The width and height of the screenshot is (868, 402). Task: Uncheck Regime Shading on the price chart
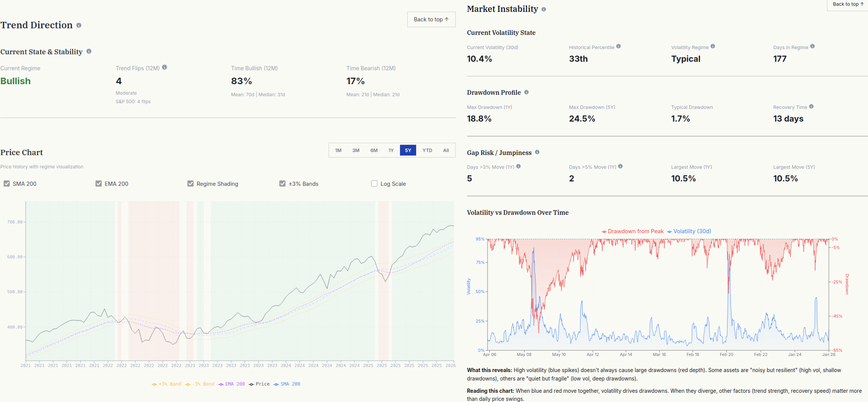pyautogui.click(x=191, y=183)
